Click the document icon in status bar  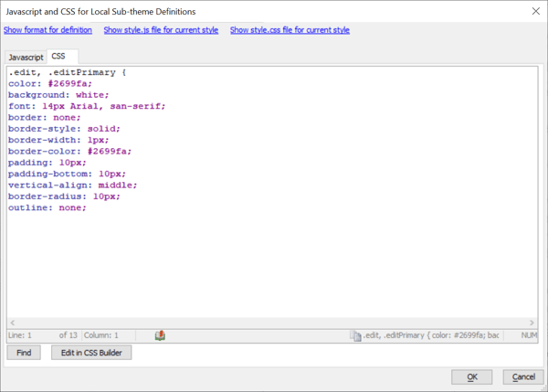(356, 335)
